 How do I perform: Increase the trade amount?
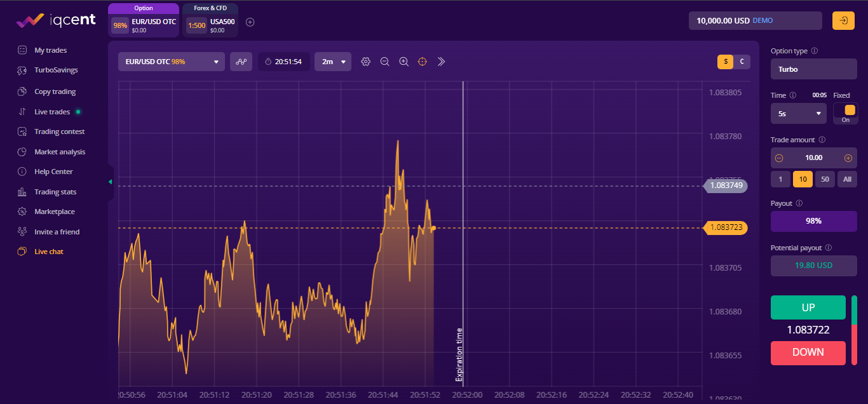pos(848,158)
